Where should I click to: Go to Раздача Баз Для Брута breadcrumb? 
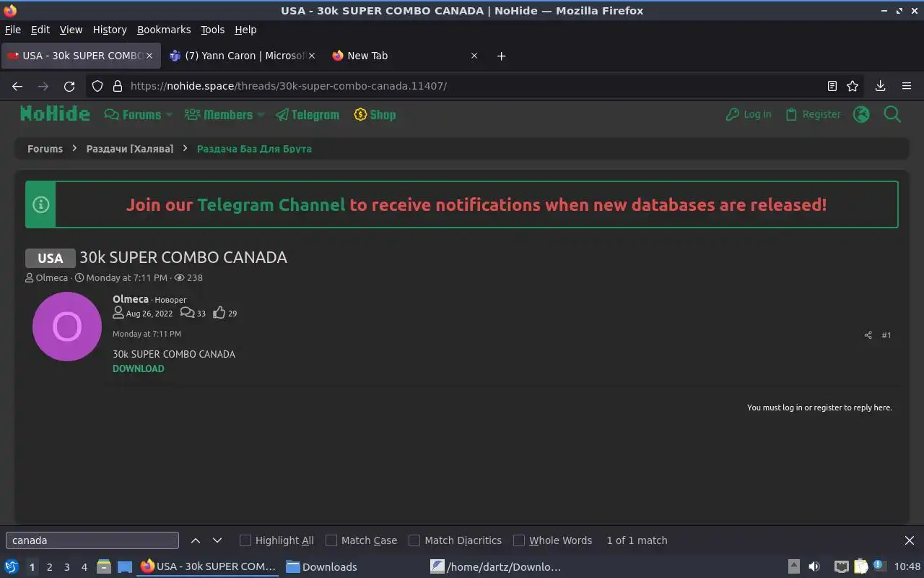tap(254, 149)
